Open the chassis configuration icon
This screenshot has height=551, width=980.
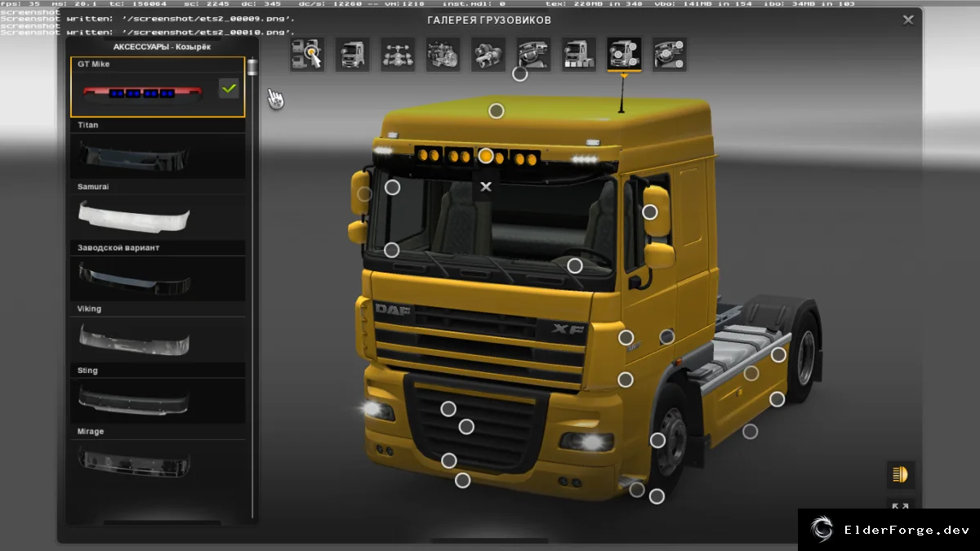coord(398,54)
